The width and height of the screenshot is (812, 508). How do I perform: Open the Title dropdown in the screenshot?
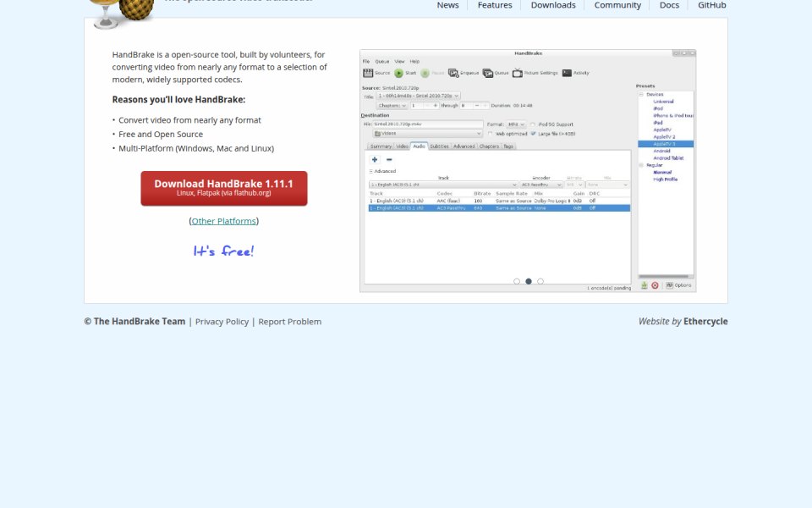point(418,96)
